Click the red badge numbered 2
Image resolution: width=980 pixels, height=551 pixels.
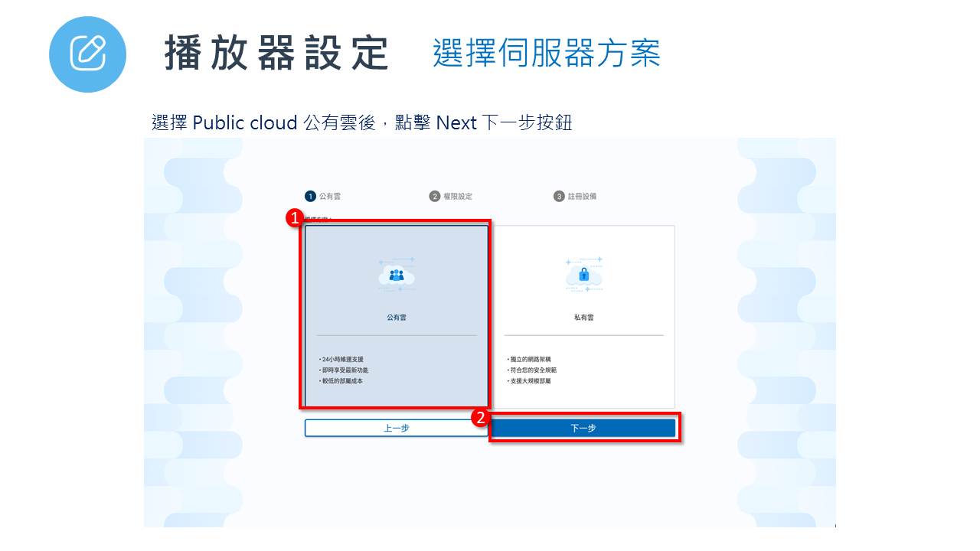pyautogui.click(x=479, y=416)
